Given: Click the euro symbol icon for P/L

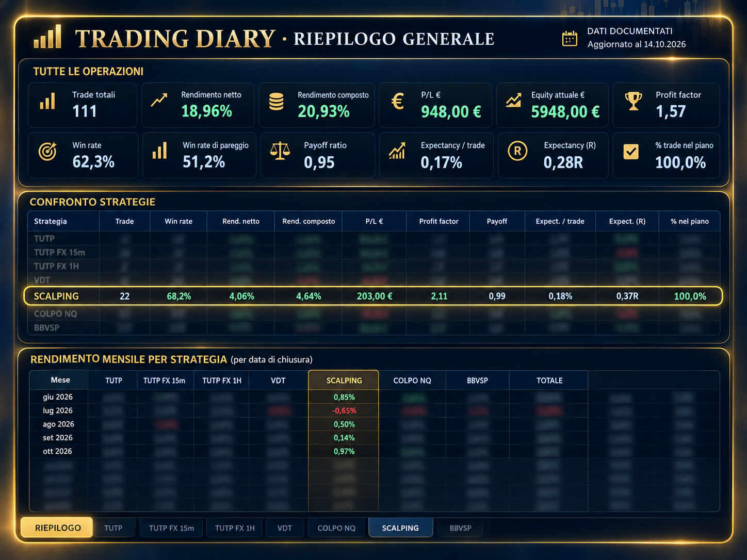Looking at the screenshot, I should point(397,101).
